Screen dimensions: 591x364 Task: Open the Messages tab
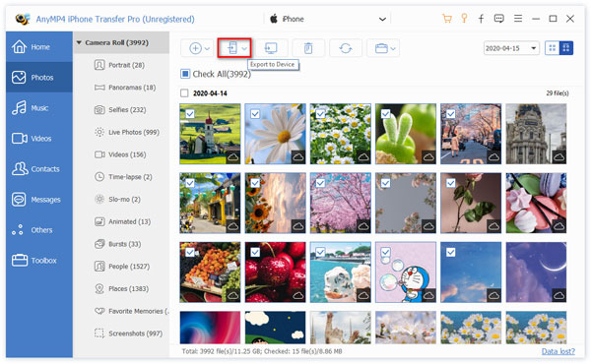click(x=39, y=200)
